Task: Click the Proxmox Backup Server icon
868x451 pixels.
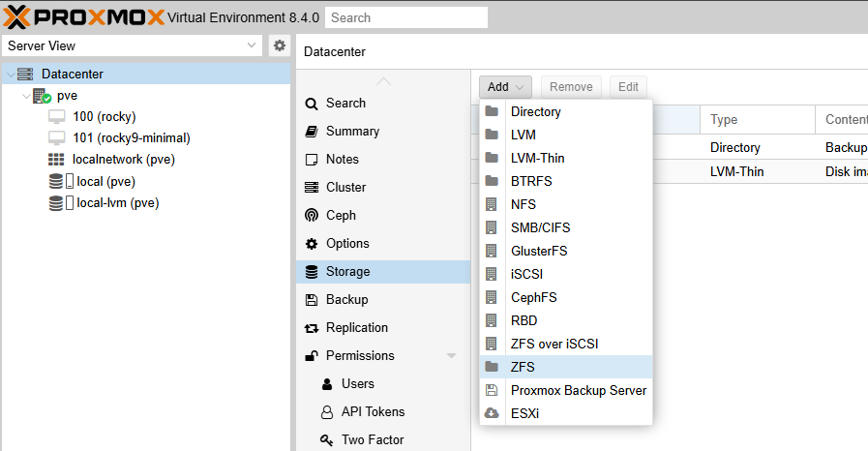Action: pos(492,390)
